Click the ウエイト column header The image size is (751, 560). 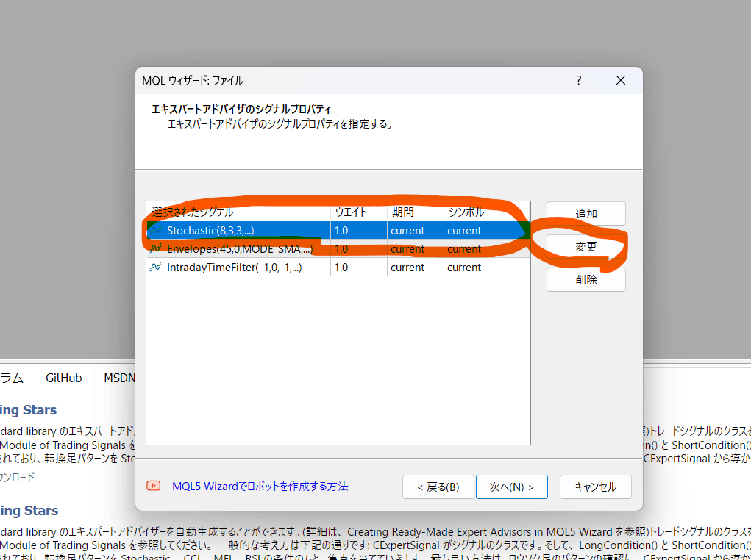(359, 212)
